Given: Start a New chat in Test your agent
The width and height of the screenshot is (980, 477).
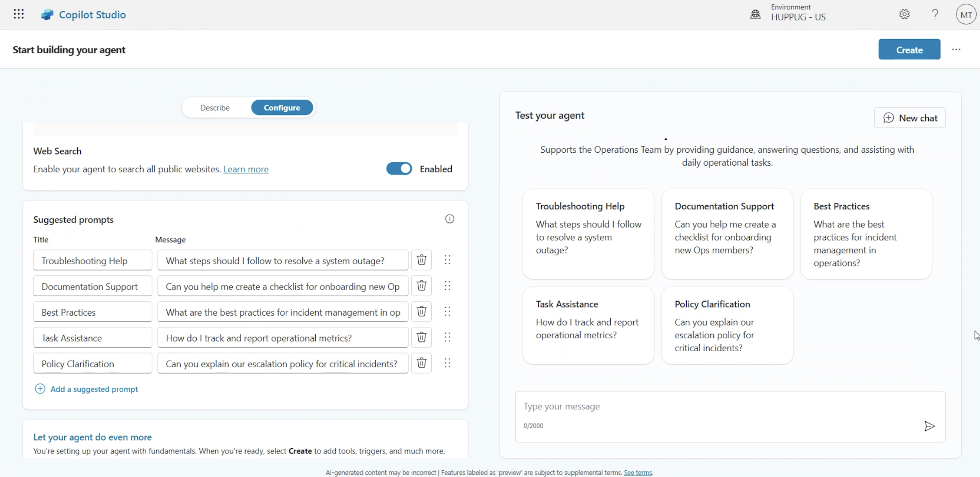Looking at the screenshot, I should [x=909, y=117].
